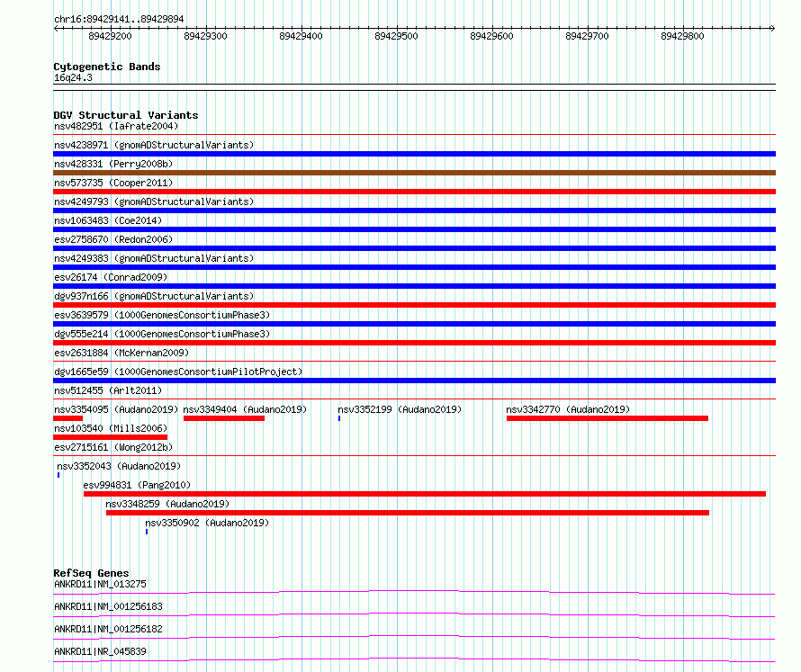Click the ruler's right arrow end
The image size is (801, 672).
tap(772, 28)
